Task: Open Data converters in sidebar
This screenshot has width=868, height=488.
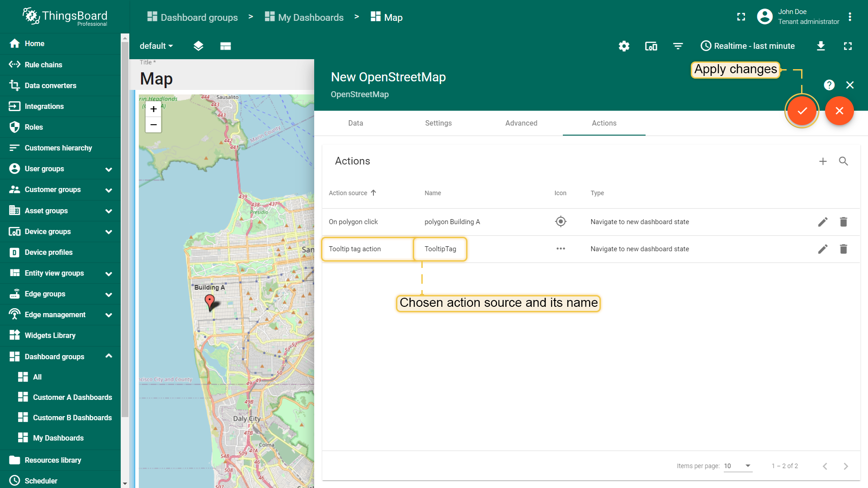Action: tap(61, 85)
